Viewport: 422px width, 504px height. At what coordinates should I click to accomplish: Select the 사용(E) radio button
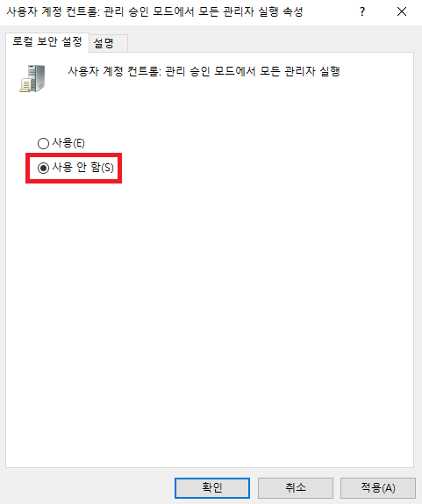click(43, 143)
